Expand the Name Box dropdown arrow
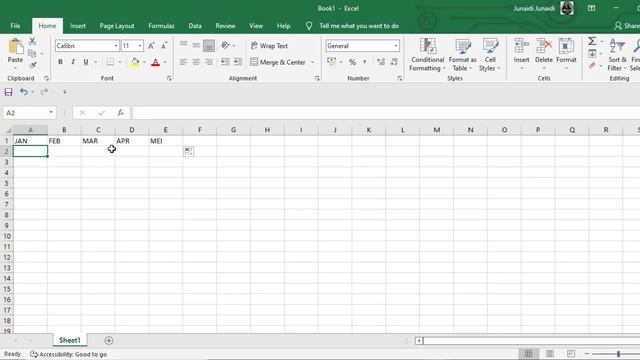The image size is (640, 360). coord(51,113)
